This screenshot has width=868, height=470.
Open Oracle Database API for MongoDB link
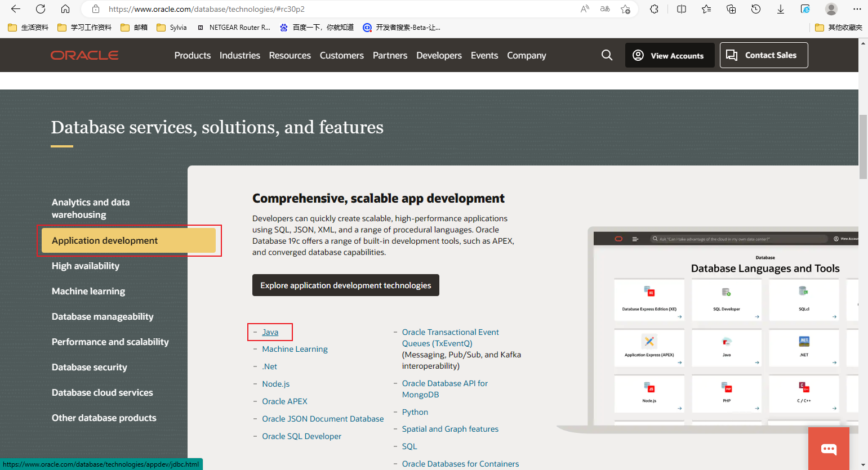445,389
